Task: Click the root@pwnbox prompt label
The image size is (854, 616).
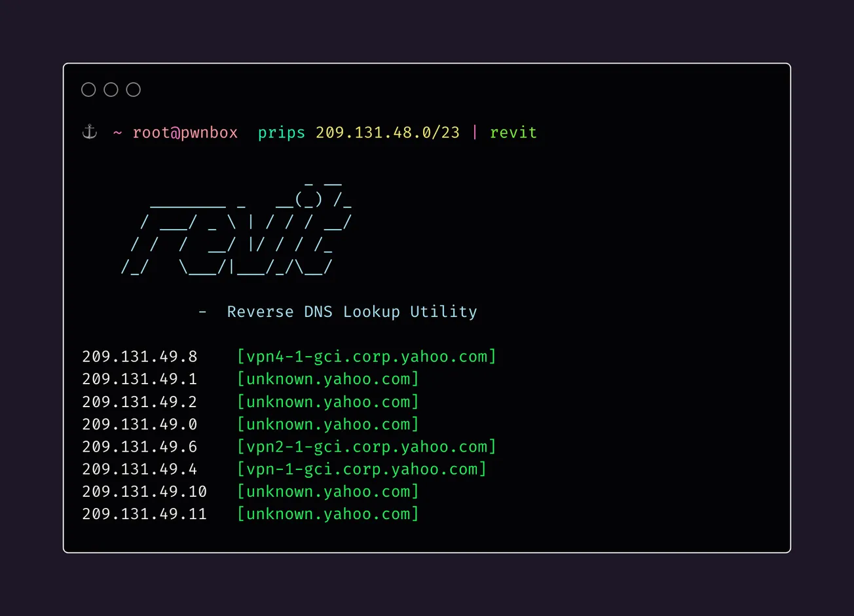Action: pos(185,132)
